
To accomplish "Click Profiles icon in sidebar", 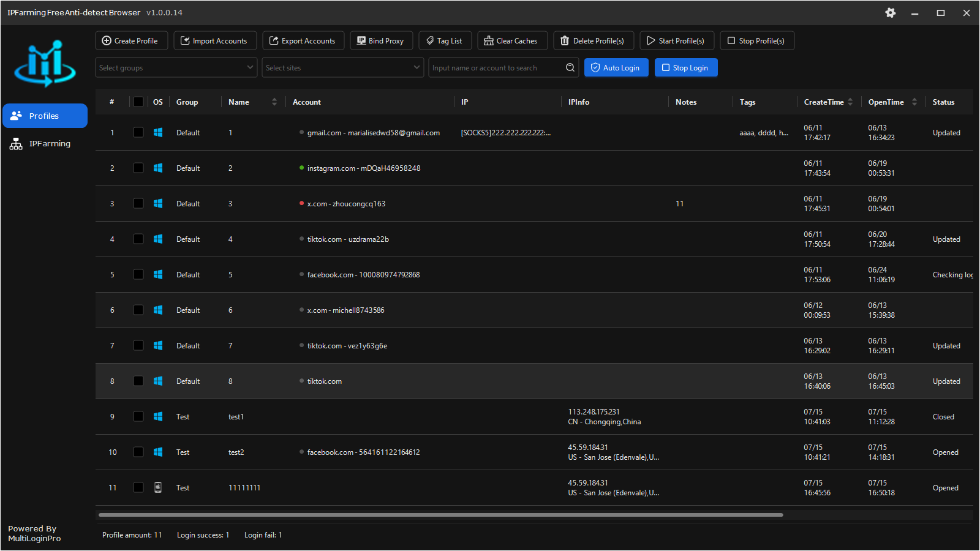I will point(16,115).
